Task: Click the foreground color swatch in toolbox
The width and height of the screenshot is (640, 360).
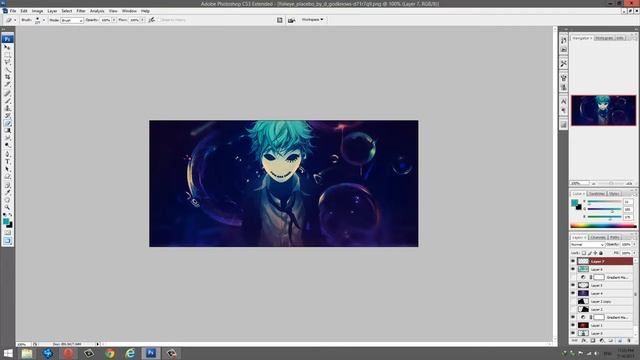Action: tap(6, 221)
